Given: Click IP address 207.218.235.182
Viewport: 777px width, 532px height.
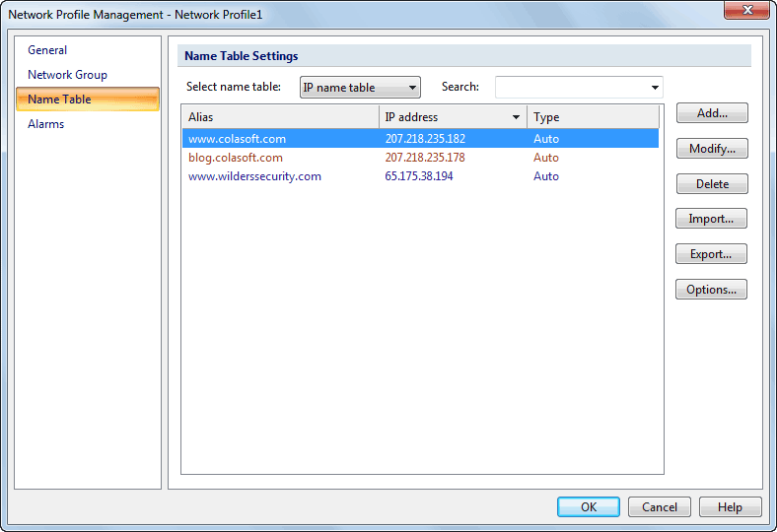Looking at the screenshot, I should pyautogui.click(x=425, y=139).
